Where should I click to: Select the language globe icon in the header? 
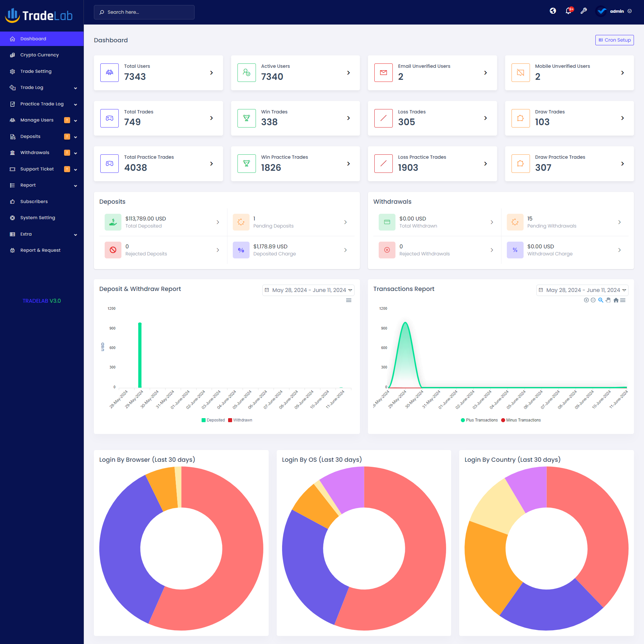click(552, 11)
